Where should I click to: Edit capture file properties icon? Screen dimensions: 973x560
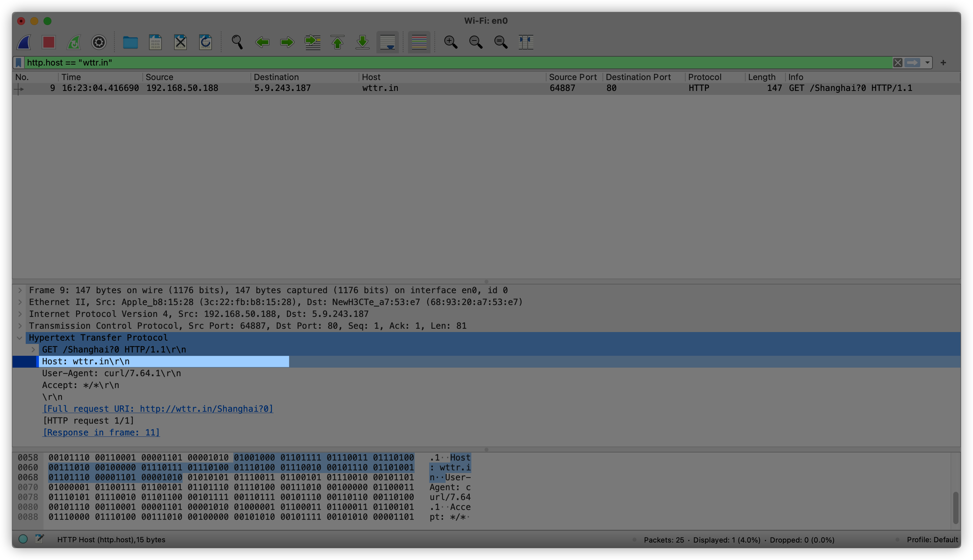[x=40, y=540]
